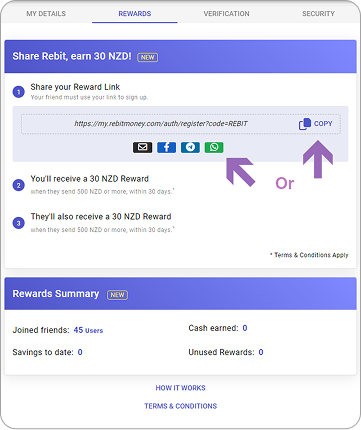Click the "Share Rebit, earn 30 NZD!" heading
This screenshot has width=361, height=430.
(x=72, y=56)
